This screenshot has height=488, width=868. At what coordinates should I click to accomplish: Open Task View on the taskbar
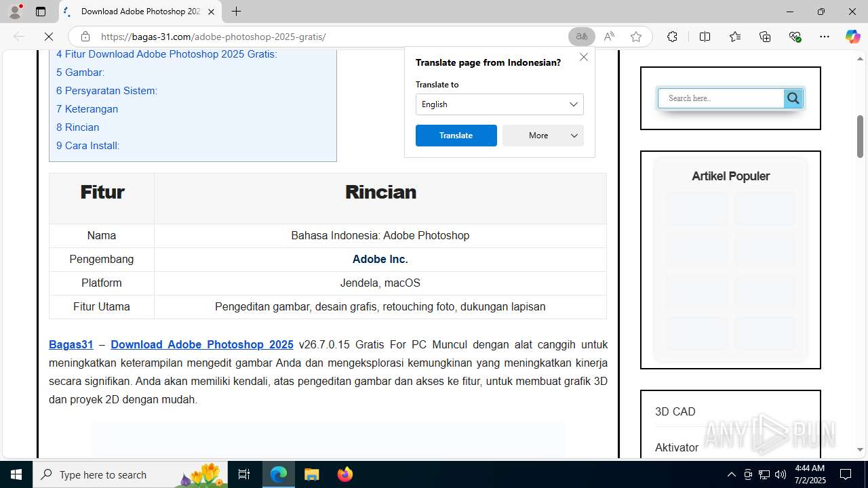244,474
